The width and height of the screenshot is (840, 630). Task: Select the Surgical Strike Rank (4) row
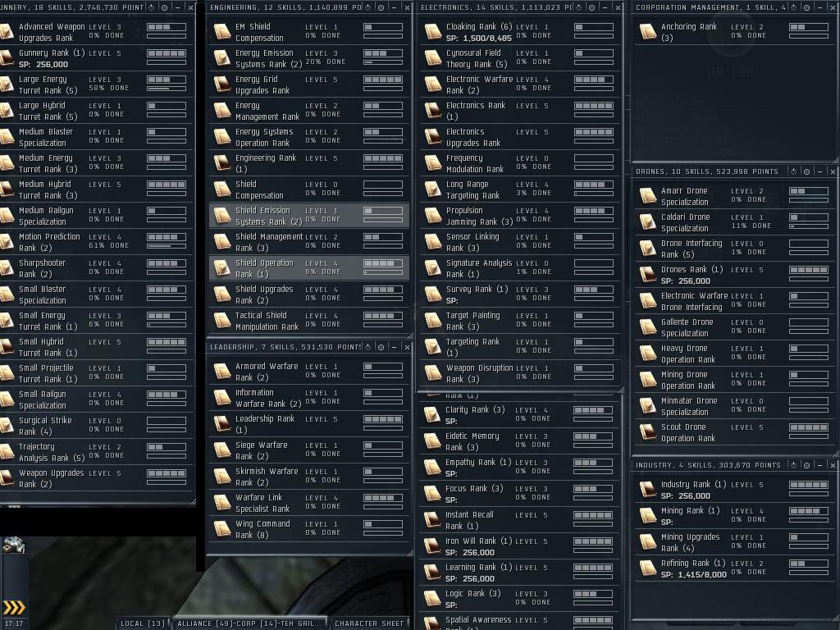[97, 426]
